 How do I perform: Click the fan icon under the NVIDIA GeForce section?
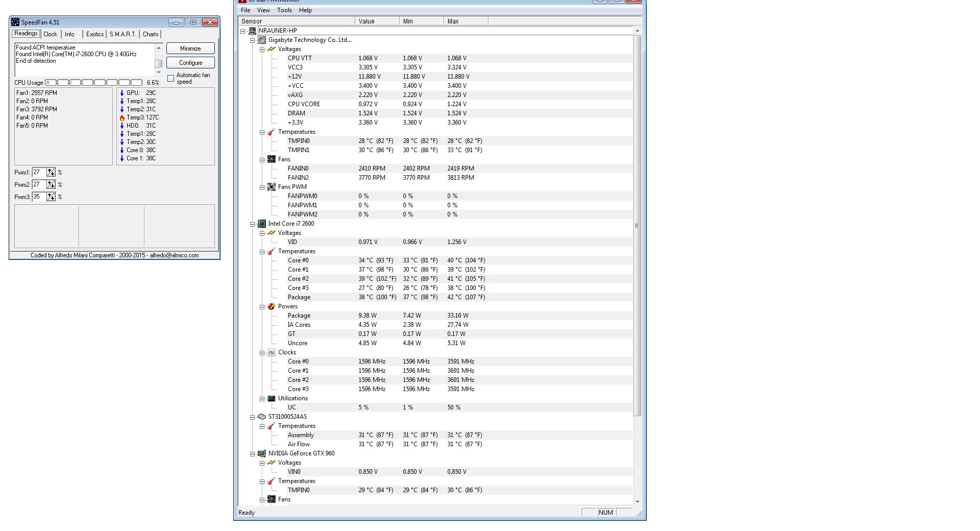[x=272, y=499]
